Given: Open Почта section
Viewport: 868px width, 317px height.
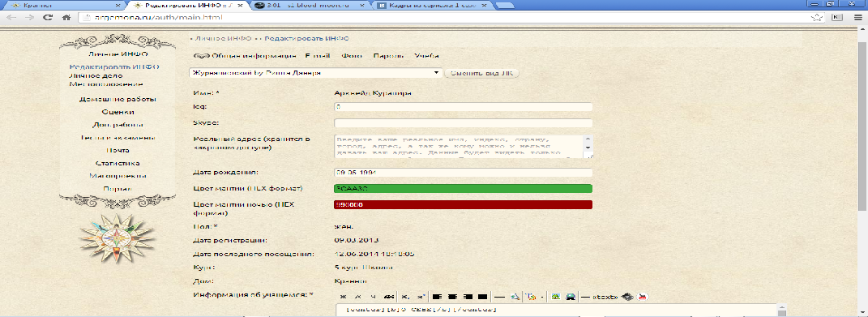Looking at the screenshot, I should (x=118, y=150).
